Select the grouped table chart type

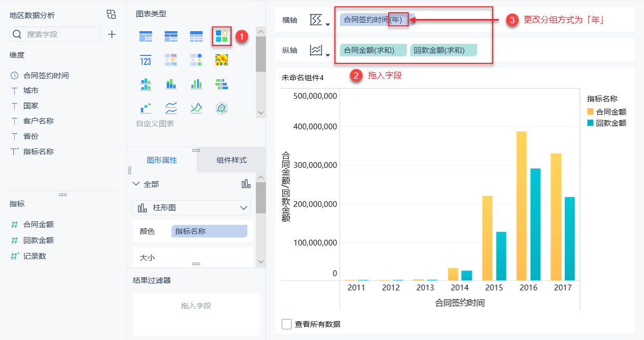146,36
